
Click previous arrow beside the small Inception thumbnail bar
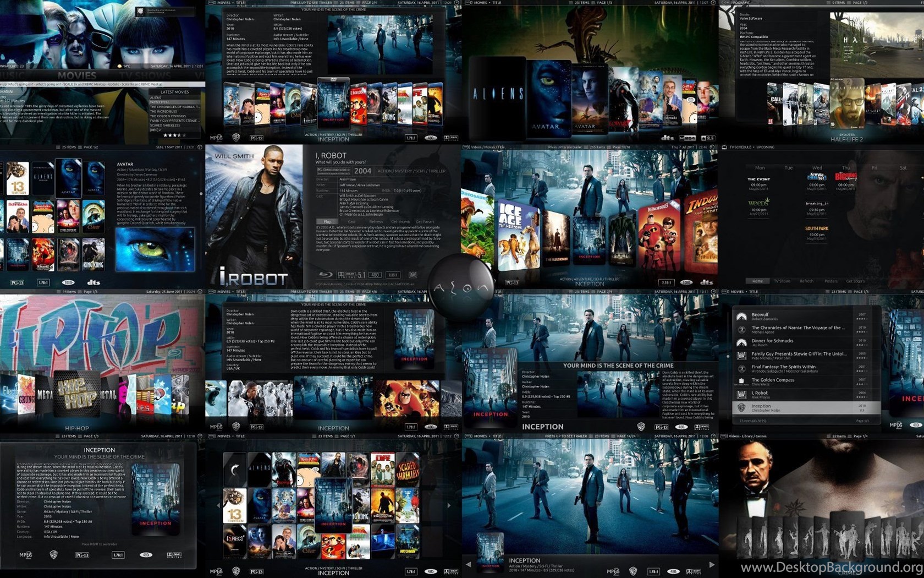coord(469,564)
